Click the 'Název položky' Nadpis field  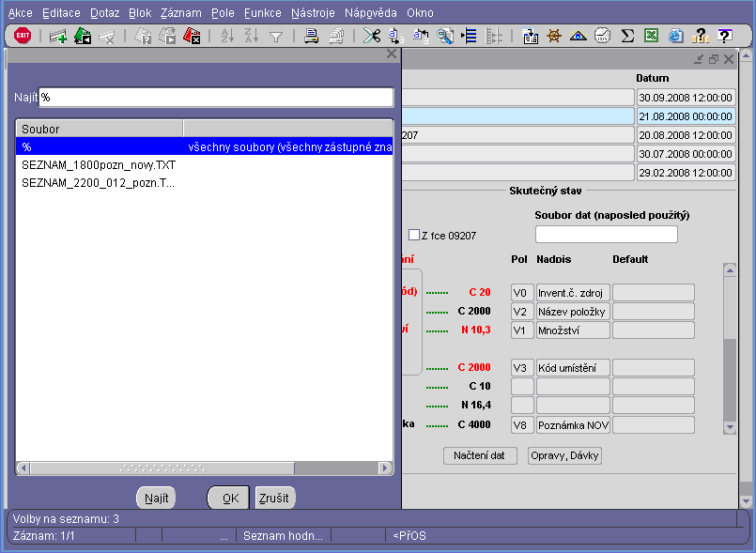pyautogui.click(x=573, y=312)
